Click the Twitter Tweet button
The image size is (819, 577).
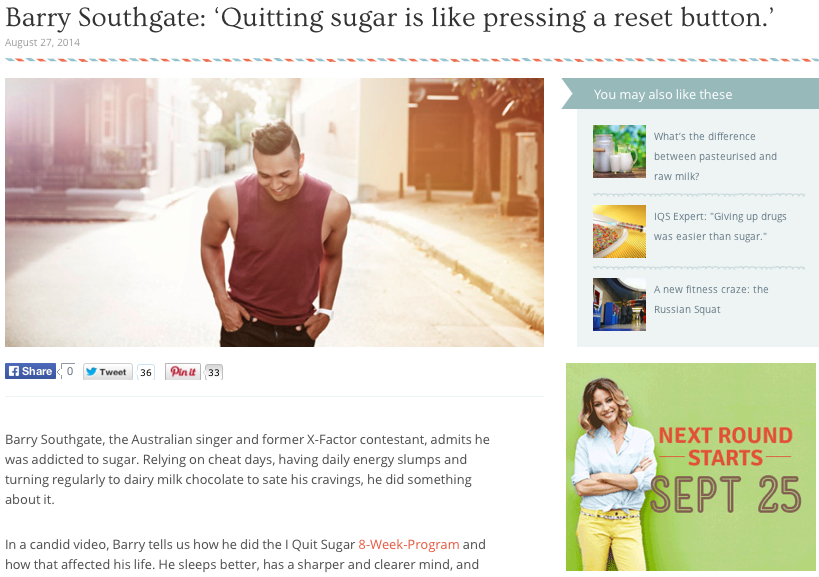(x=107, y=372)
